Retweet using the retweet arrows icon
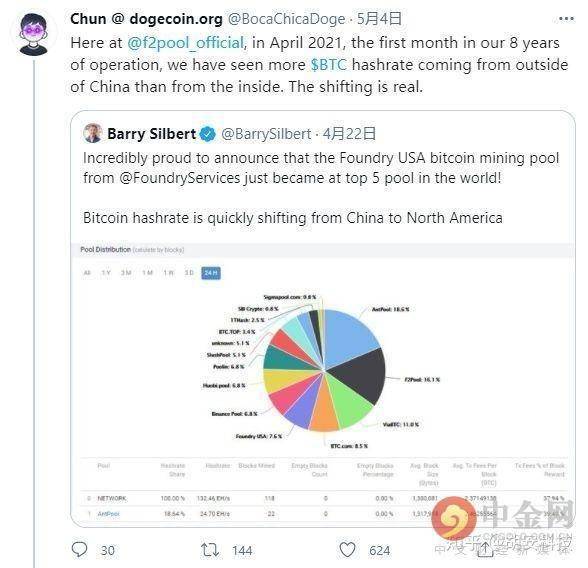 pyautogui.click(x=210, y=550)
